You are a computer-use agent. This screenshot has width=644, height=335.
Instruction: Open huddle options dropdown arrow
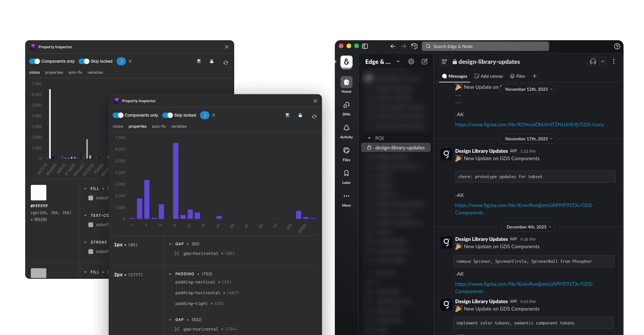(603, 62)
